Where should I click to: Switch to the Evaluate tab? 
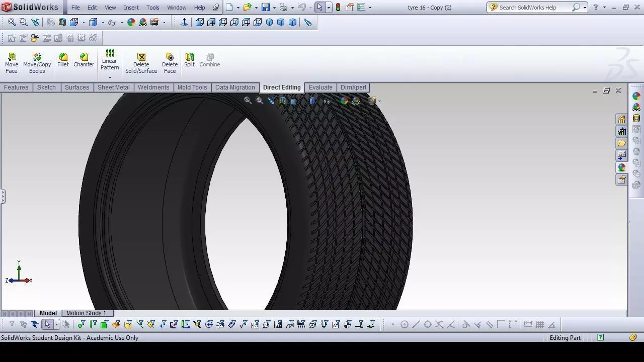[x=320, y=87]
